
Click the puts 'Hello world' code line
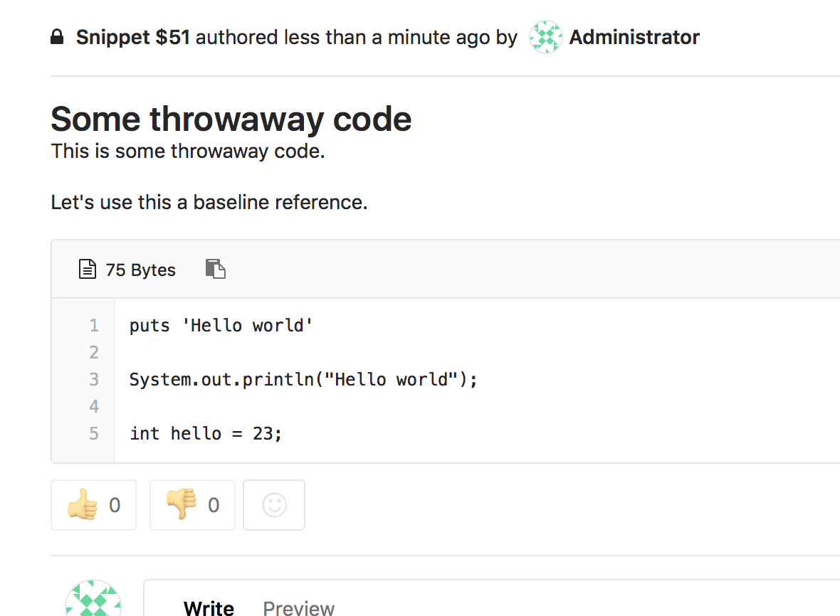tap(221, 326)
